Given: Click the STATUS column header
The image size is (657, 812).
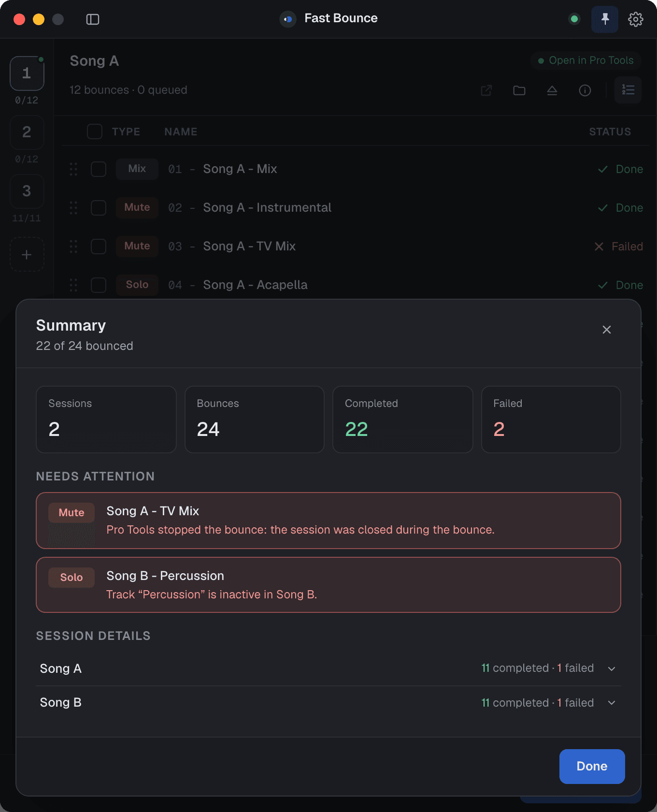Looking at the screenshot, I should 610,131.
